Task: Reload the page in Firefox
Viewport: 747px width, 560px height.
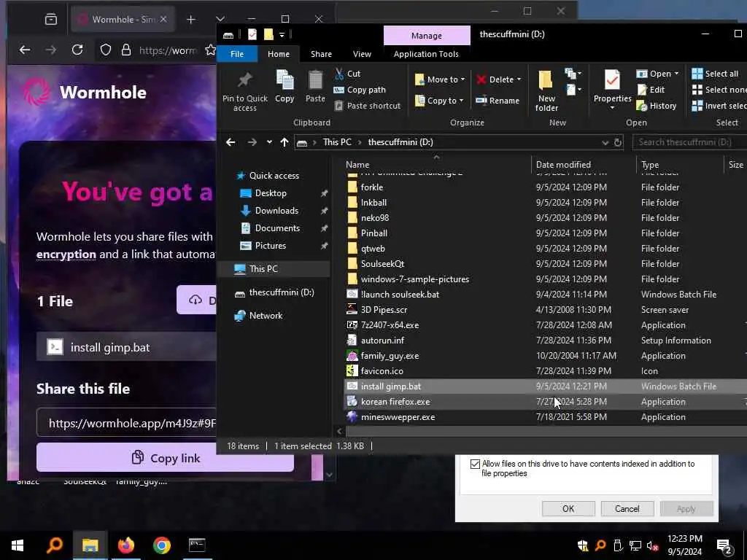Action: [77, 50]
